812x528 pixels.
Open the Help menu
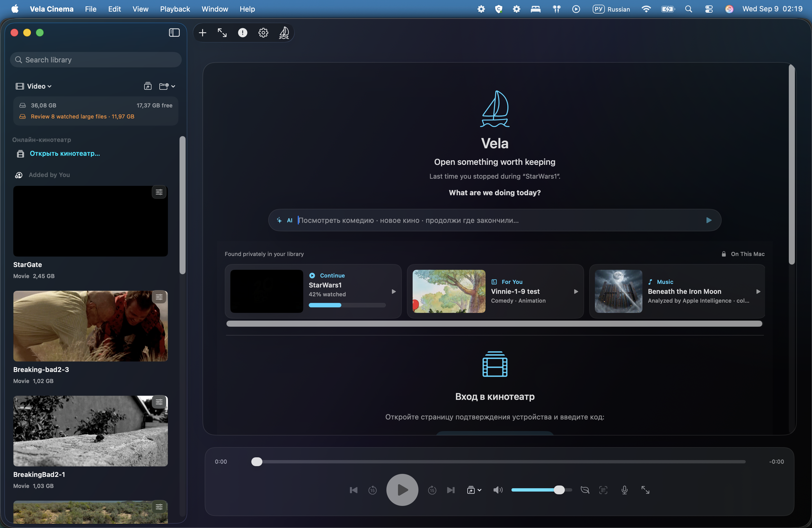[x=247, y=9]
